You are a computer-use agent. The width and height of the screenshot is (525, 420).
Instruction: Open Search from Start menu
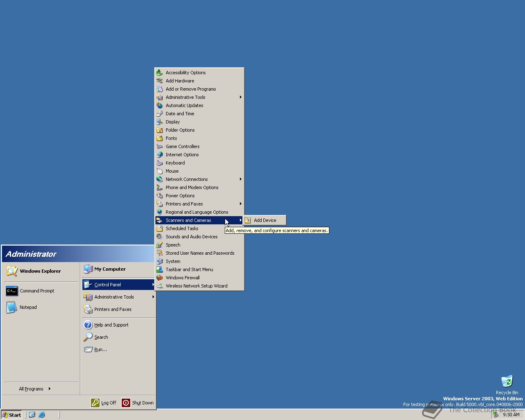[x=119, y=337]
